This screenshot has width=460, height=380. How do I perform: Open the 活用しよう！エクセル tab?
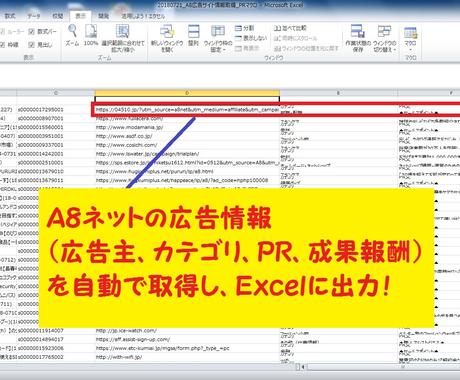[x=143, y=16]
